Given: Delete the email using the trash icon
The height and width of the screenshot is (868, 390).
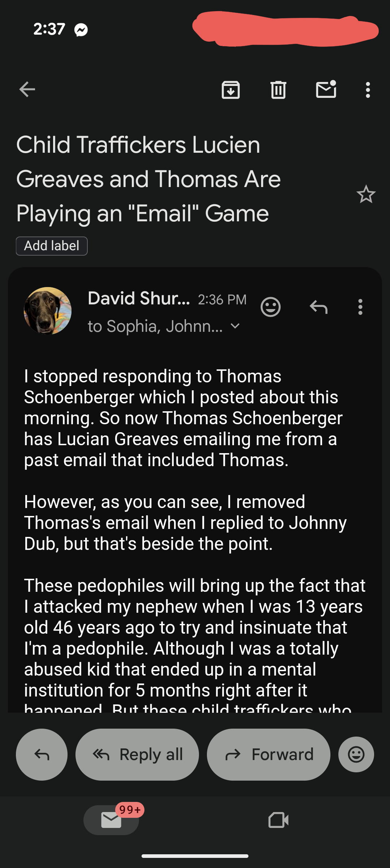Looking at the screenshot, I should click(278, 90).
